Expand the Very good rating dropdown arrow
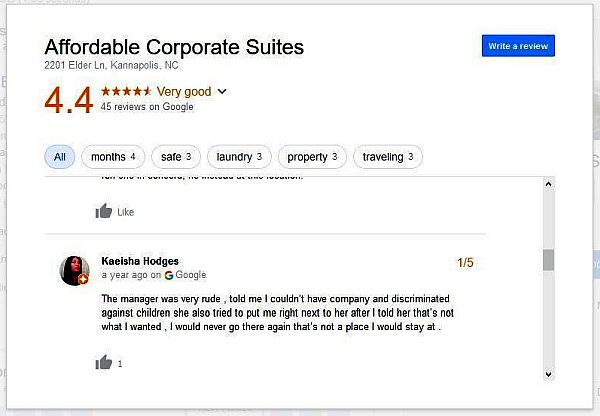 222,92
